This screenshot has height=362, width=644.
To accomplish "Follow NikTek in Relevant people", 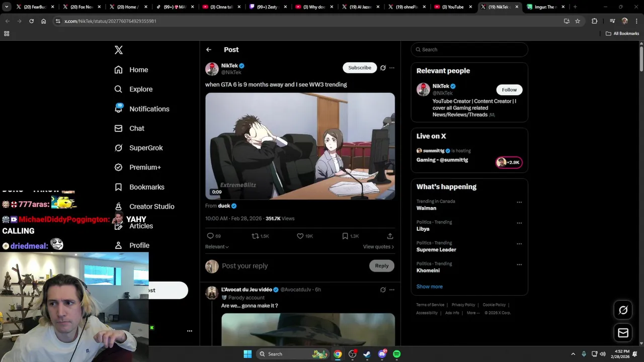I will pos(509,90).
